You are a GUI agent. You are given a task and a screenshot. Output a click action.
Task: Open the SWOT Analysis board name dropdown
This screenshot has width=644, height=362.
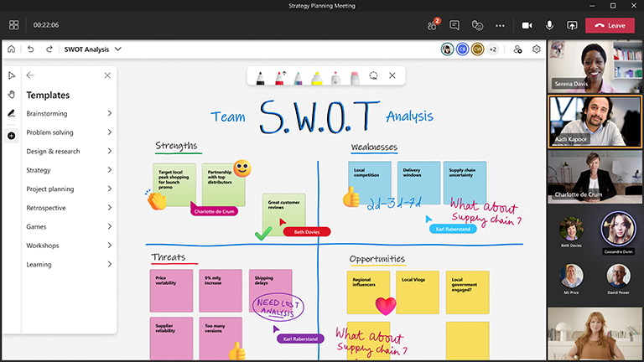tap(118, 49)
